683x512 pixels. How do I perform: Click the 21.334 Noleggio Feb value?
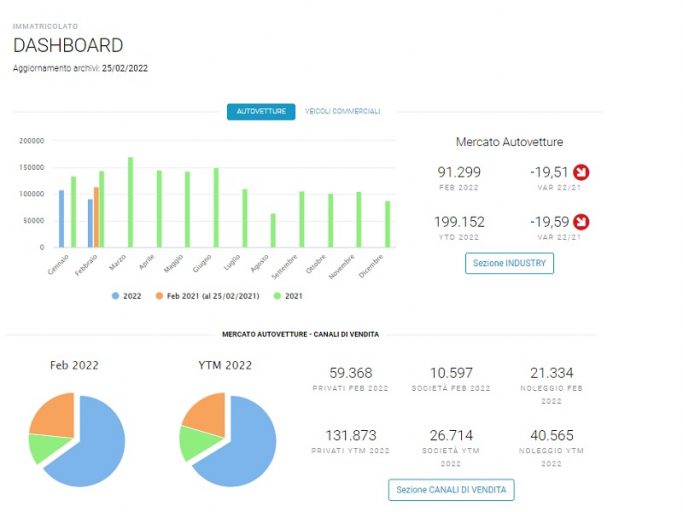click(551, 373)
